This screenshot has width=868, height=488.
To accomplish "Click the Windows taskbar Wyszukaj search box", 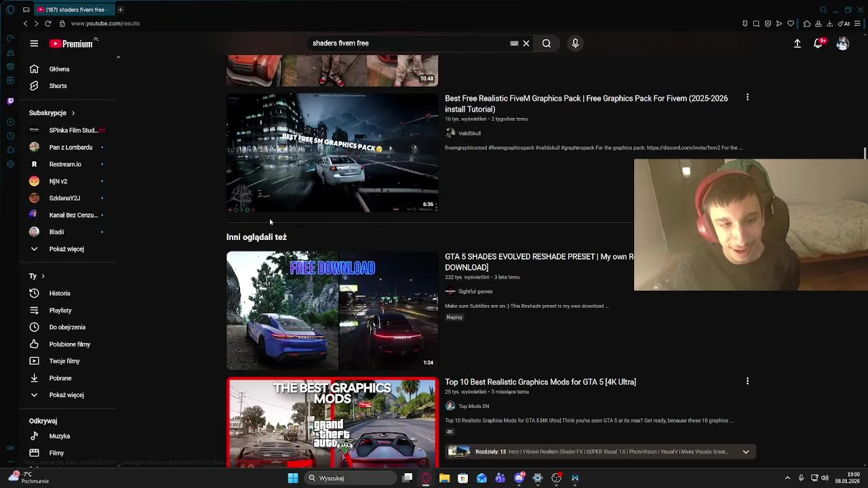I will [351, 478].
